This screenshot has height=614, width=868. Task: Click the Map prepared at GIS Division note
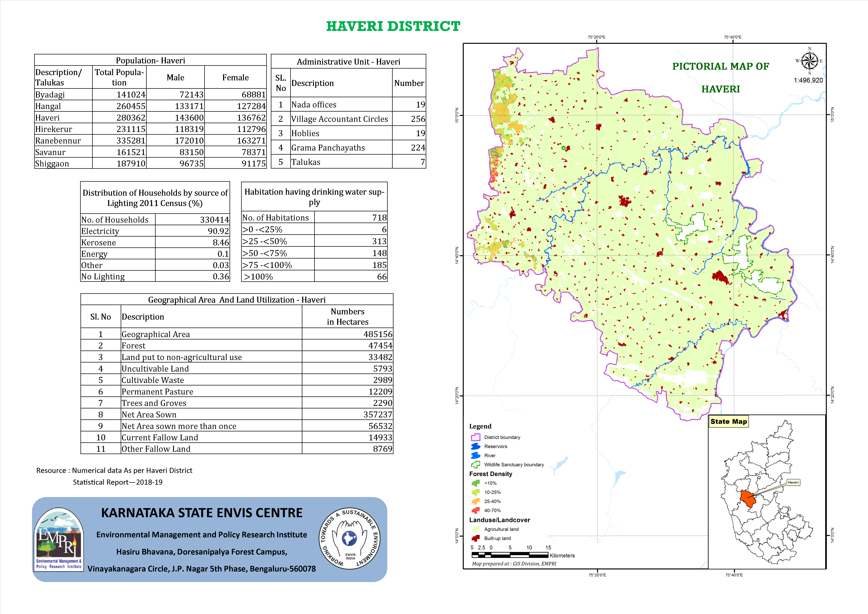tap(514, 564)
